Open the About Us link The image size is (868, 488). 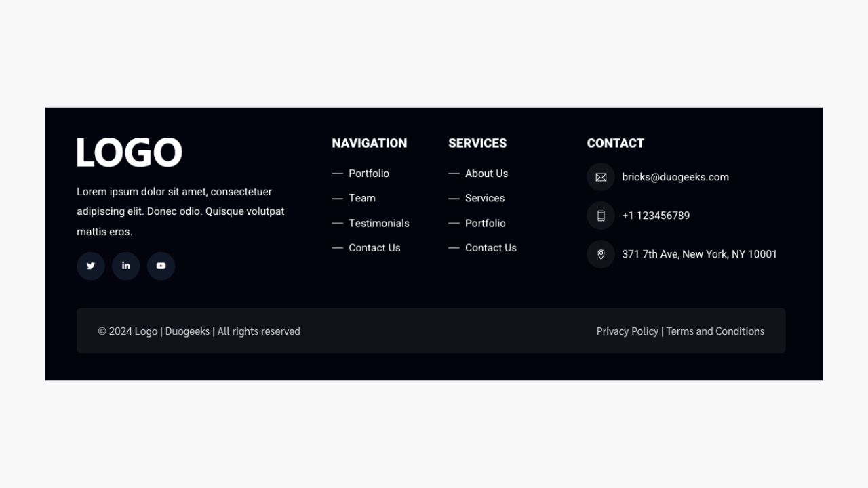point(486,174)
